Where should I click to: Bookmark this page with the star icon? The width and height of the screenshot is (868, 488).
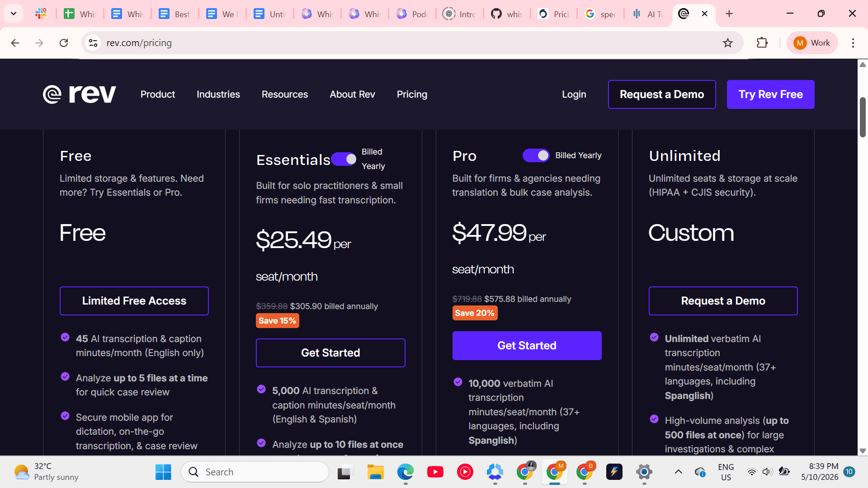[x=728, y=43]
